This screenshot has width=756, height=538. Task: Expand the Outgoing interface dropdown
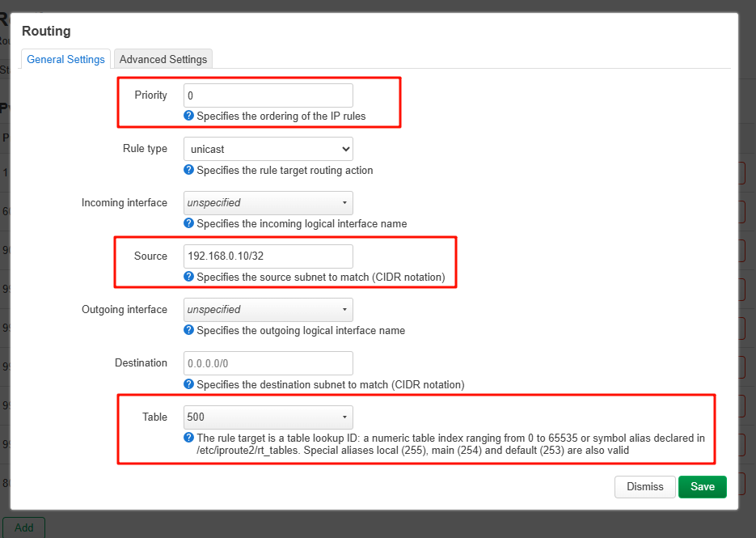(x=268, y=309)
